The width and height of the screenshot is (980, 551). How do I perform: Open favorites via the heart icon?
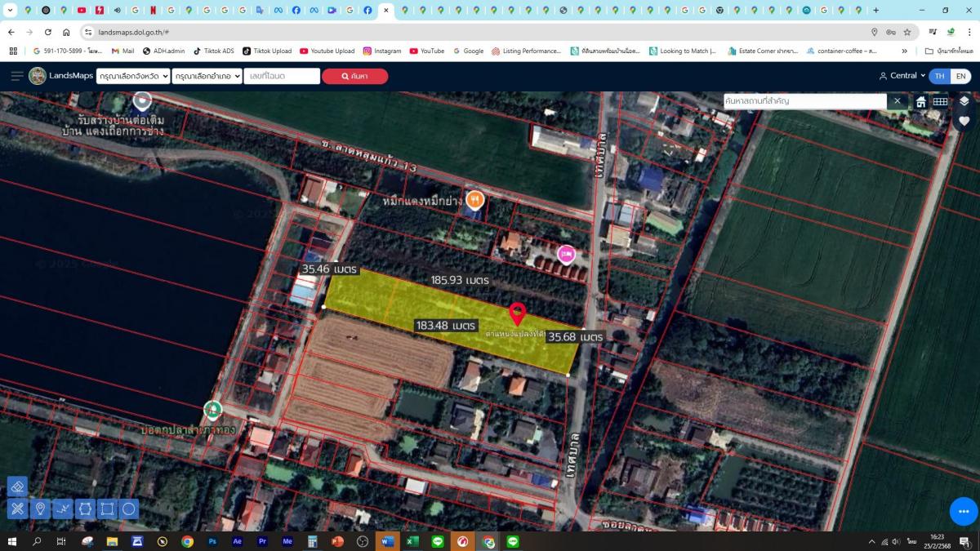(964, 121)
